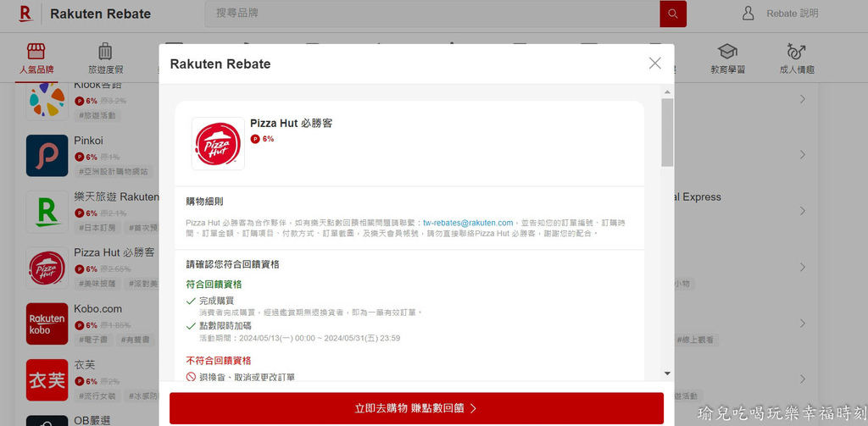This screenshot has width=868, height=426.
Task: Click the store icon above 人氣品牌
Action: [x=36, y=51]
